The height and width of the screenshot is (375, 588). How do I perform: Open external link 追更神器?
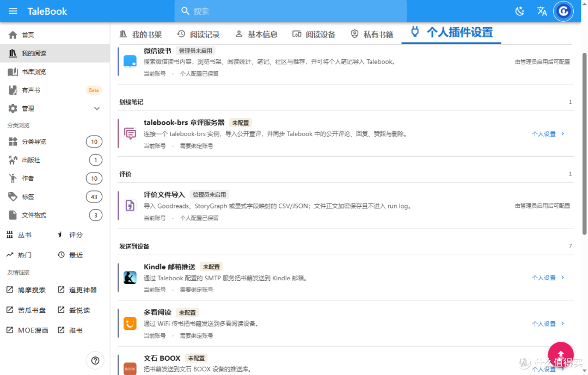point(77,290)
